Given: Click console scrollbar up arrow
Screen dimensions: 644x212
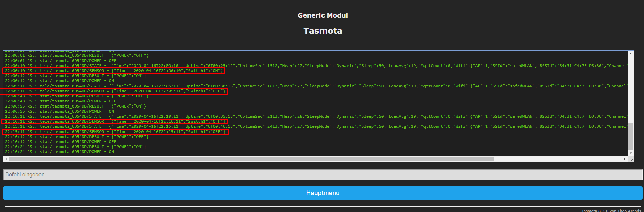Looking at the screenshot, I should coord(630,54).
